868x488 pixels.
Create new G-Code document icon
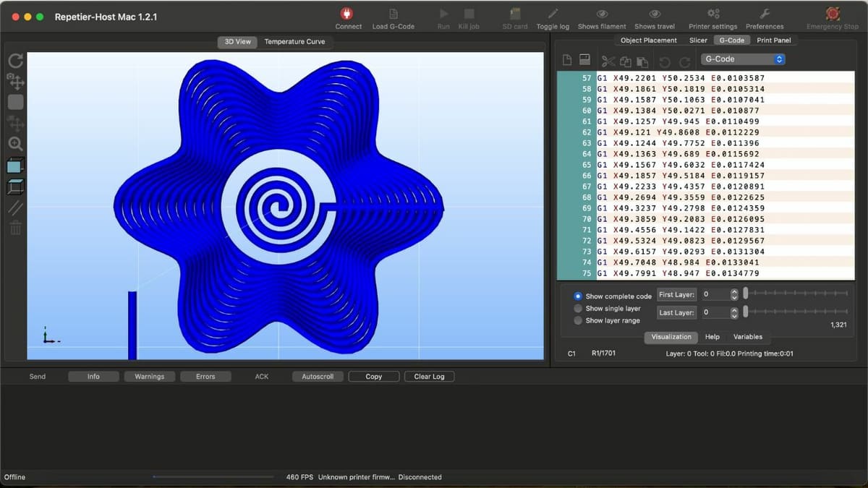[568, 61]
